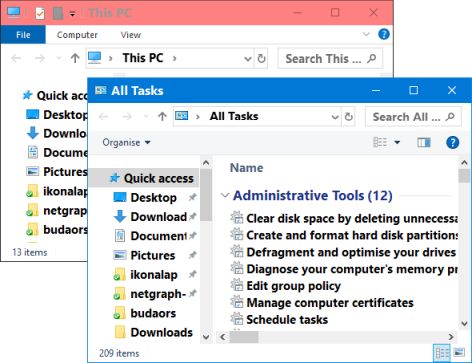Click the forward arrow in All Tasks window
Screen dimensions: 472x363
tap(127, 116)
